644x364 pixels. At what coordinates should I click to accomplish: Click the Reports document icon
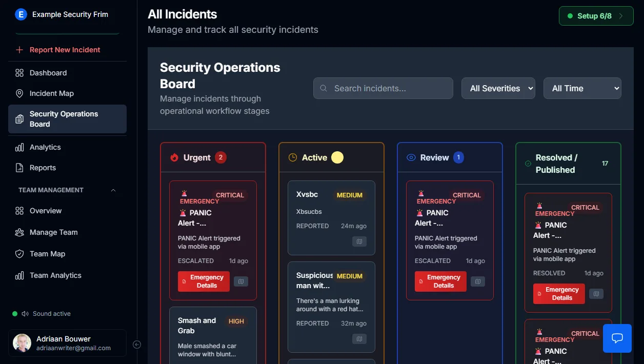pyautogui.click(x=21, y=168)
